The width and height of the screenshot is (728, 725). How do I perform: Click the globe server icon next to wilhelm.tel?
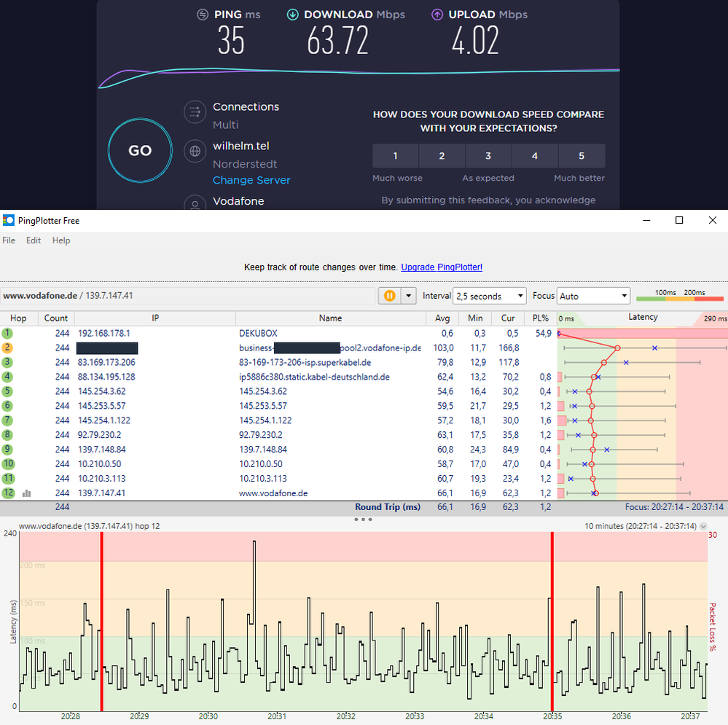[x=195, y=152]
